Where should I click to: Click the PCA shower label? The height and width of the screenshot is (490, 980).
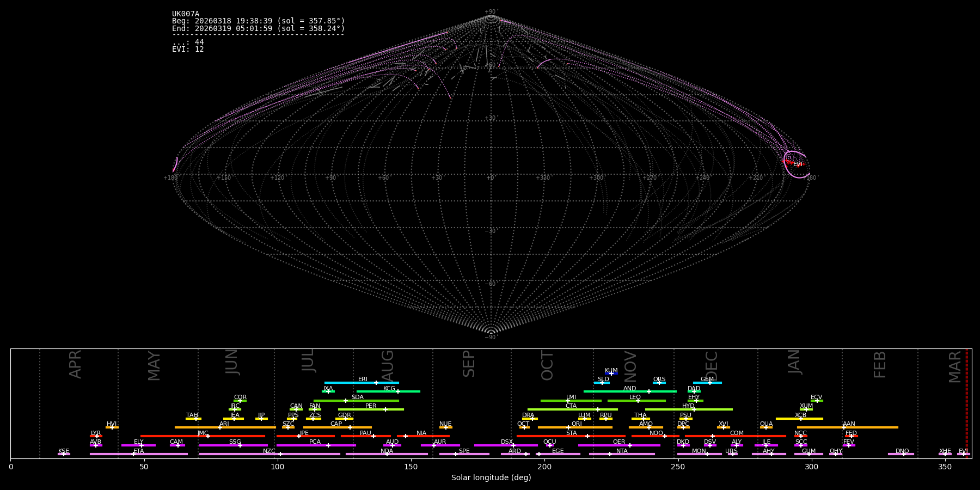coord(315,442)
